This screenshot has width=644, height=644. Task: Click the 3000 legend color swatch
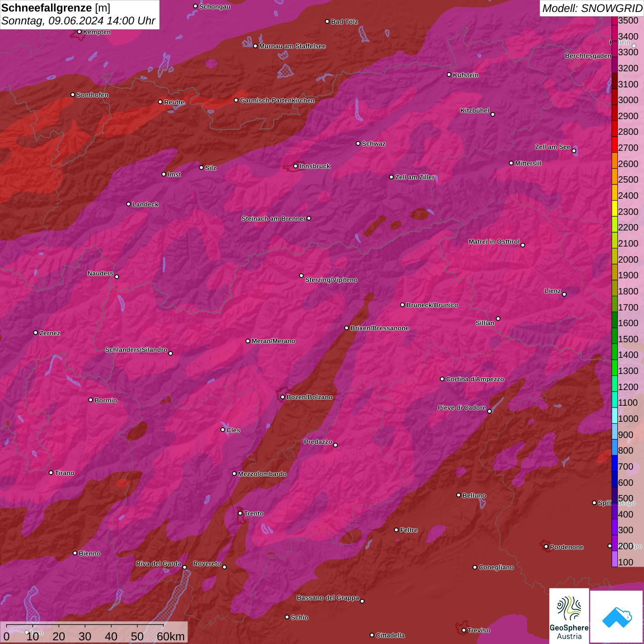pos(615,98)
